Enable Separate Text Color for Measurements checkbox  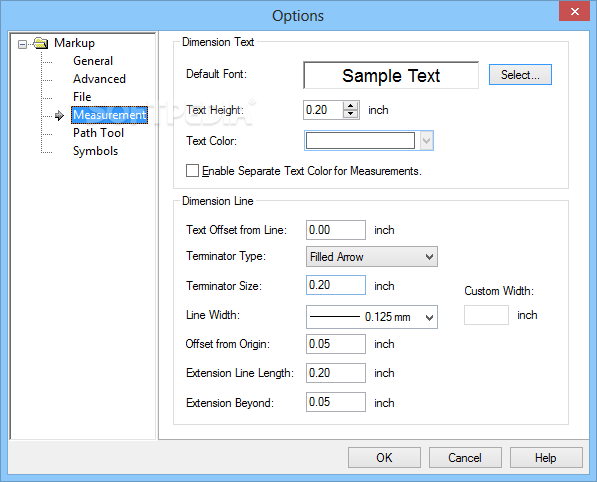tap(192, 171)
